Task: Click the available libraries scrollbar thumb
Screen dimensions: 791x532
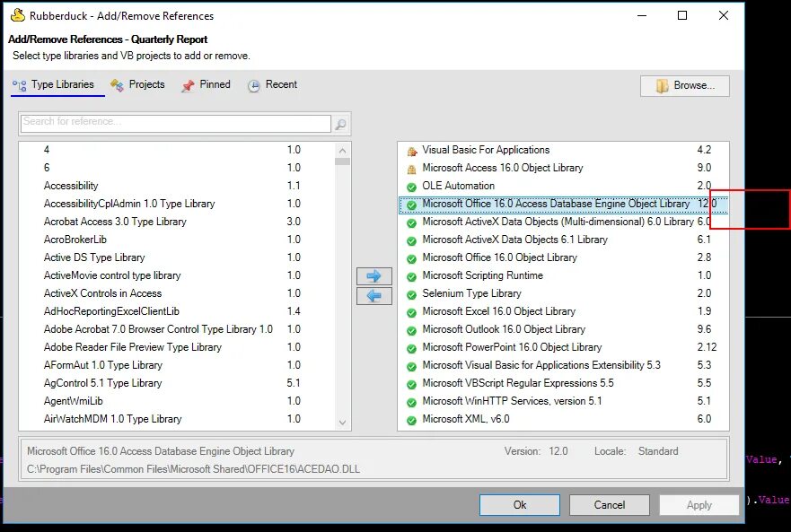Action: 343,161
